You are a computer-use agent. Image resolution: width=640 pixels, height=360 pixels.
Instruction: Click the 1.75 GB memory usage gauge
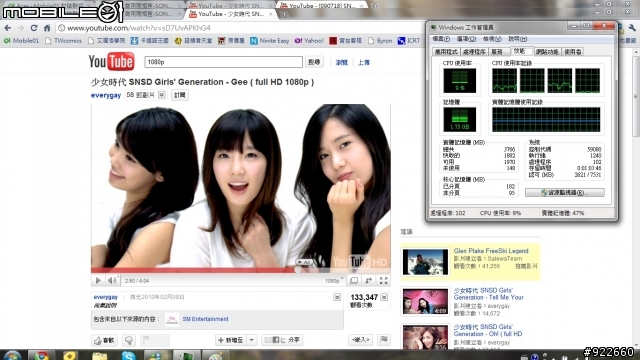pyautogui.click(x=460, y=120)
